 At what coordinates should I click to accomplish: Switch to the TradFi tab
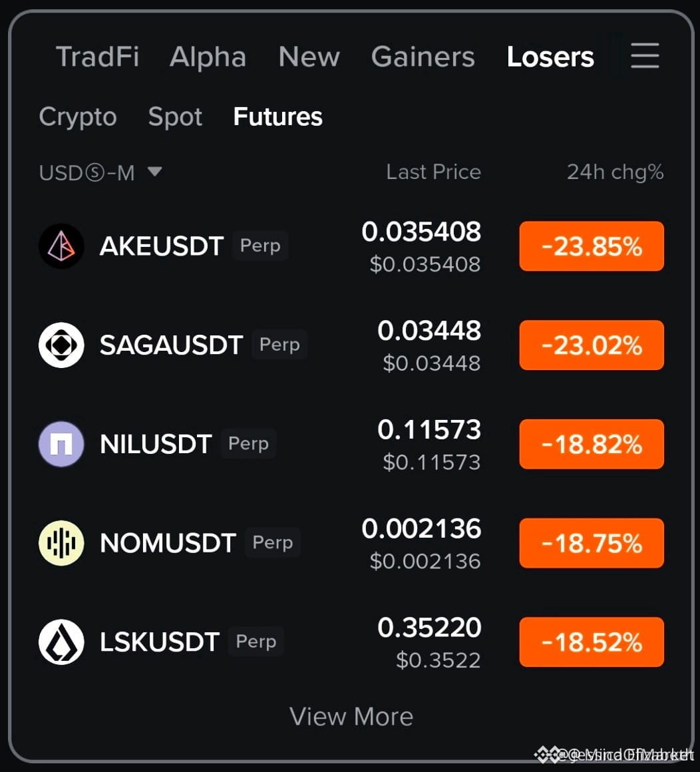click(97, 57)
